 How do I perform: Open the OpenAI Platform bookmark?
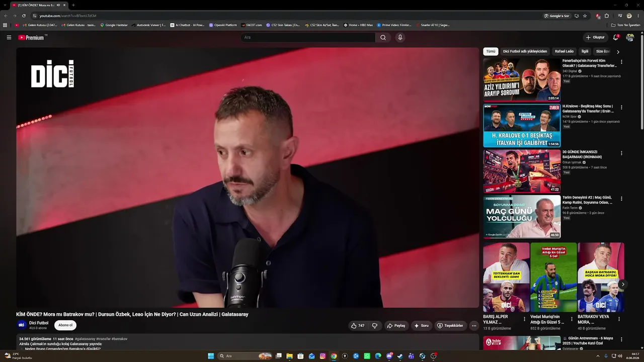click(223, 25)
